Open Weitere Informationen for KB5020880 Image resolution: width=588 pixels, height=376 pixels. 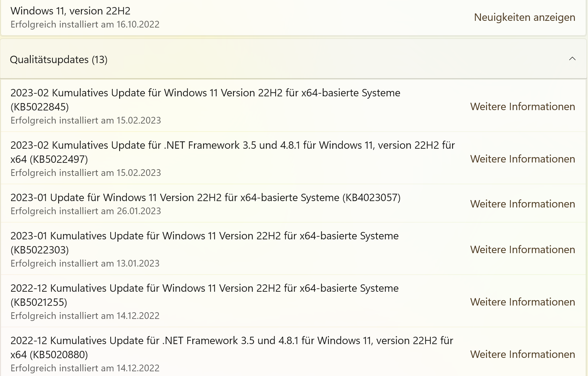point(523,355)
